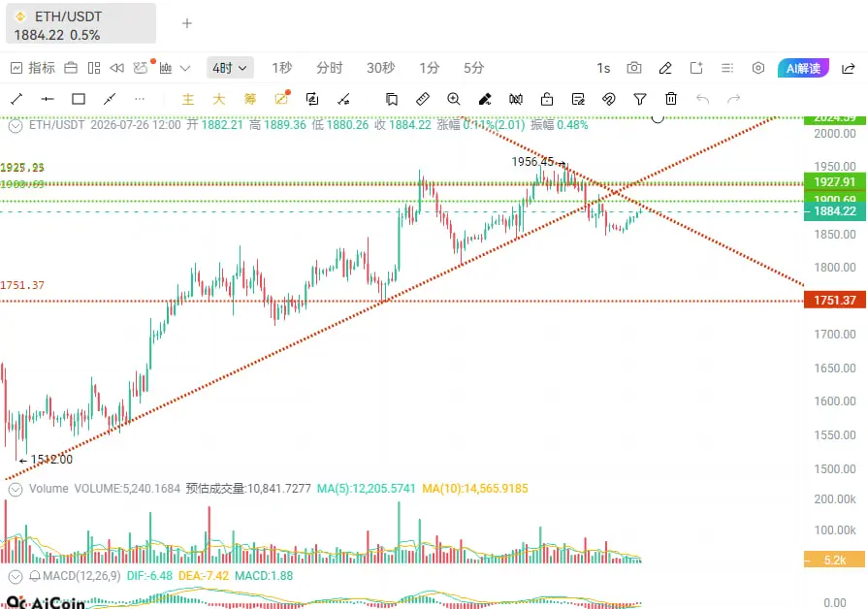Click the orange edit note icon with dot

point(282,98)
